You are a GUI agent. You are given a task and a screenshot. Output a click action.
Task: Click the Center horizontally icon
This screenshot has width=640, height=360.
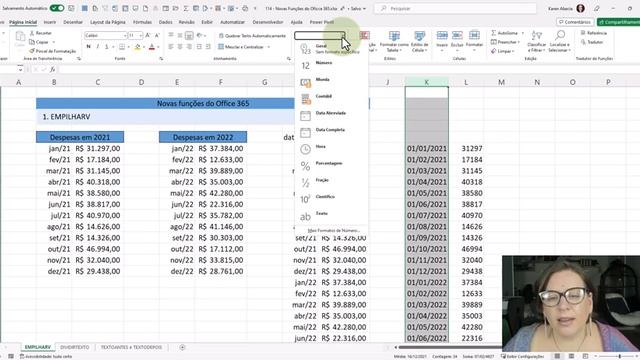pos(180,47)
